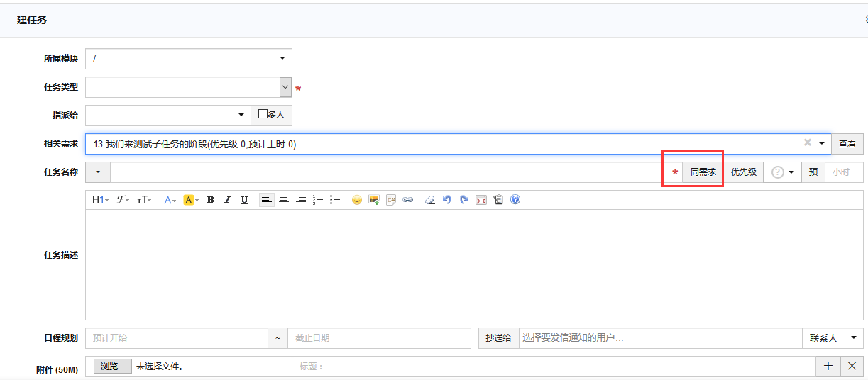
Task: Insert a code block
Action: (x=391, y=200)
